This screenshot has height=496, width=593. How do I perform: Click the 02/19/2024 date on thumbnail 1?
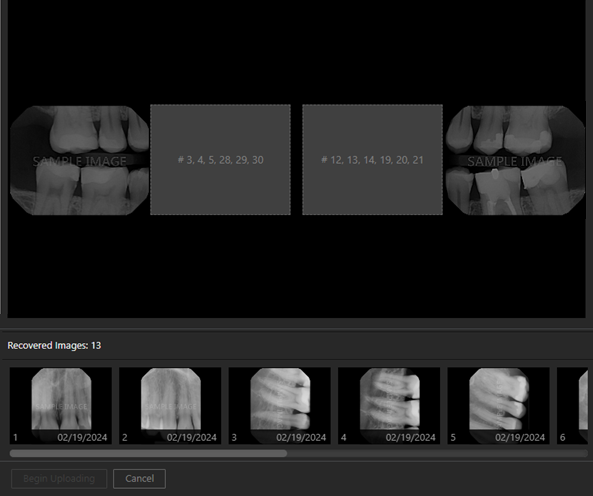tap(82, 438)
